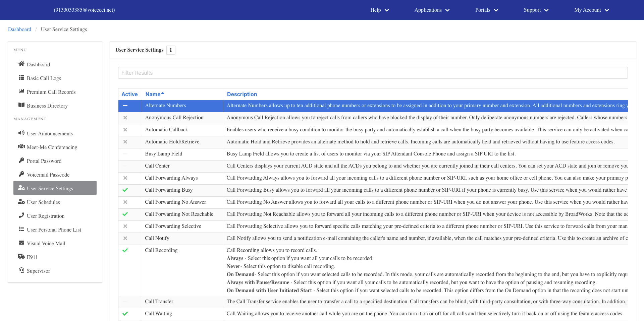The image size is (644, 321).
Task: Expand the Applications dropdown
Action: click(432, 10)
